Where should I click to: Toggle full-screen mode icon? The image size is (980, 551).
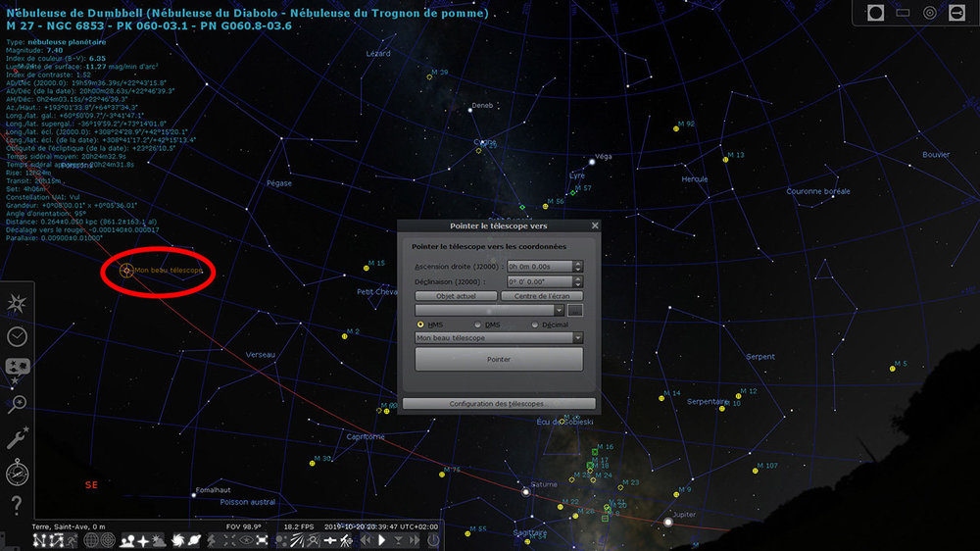click(262, 540)
